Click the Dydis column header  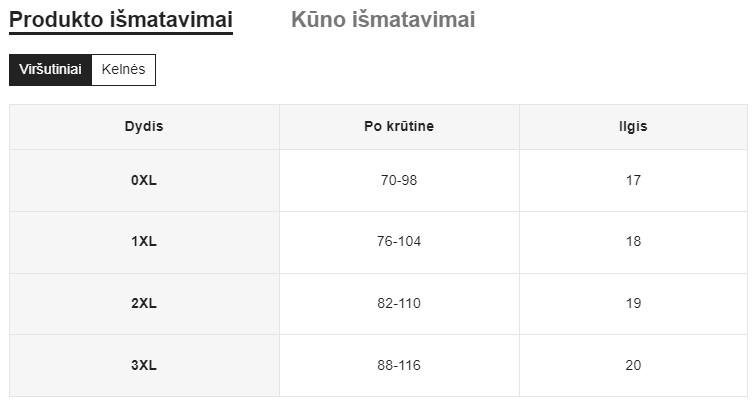point(144,127)
